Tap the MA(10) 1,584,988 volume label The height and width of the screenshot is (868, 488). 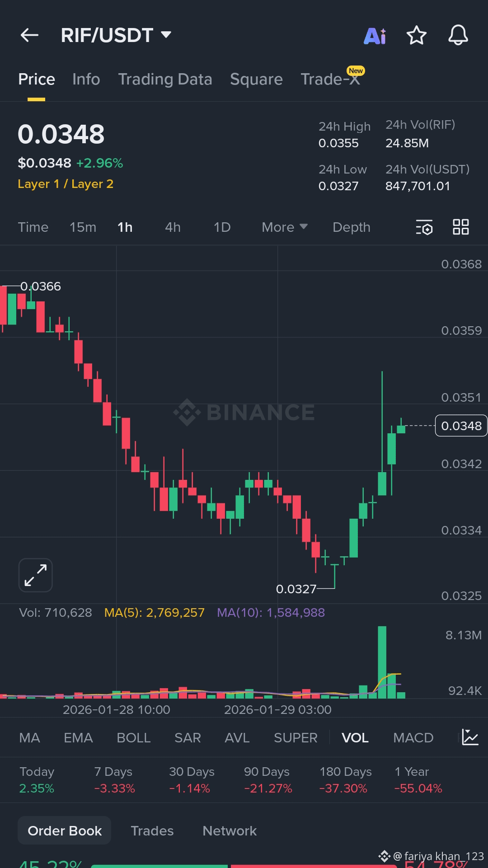click(271, 613)
